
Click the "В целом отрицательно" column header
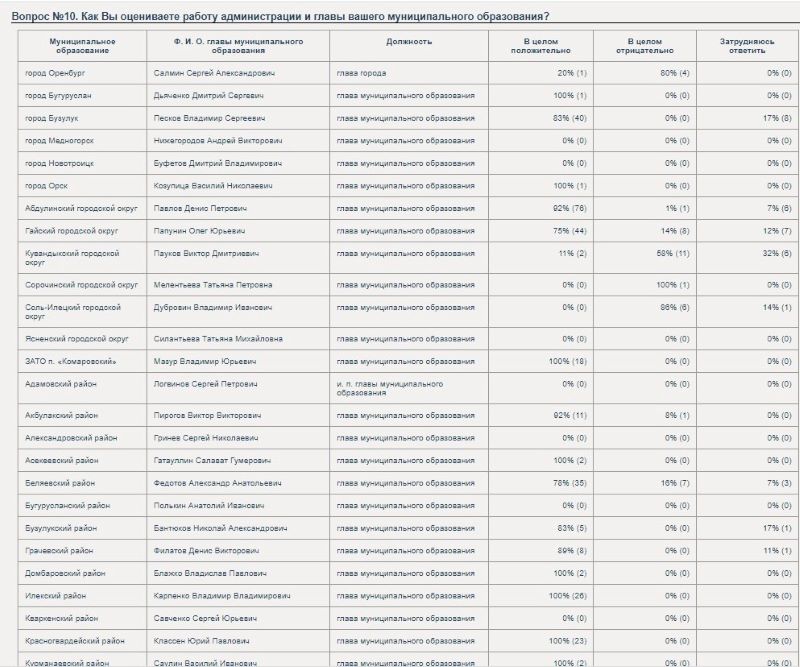[x=644, y=46]
